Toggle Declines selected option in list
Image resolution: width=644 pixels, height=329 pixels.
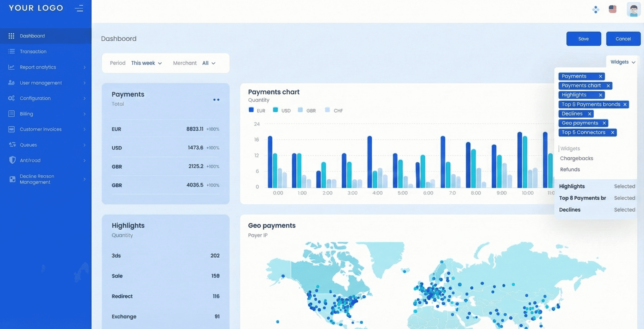[597, 210]
